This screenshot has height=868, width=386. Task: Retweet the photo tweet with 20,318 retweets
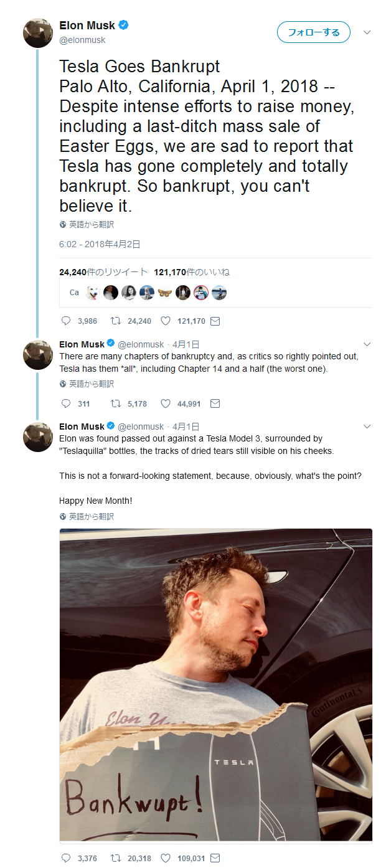[x=115, y=858]
